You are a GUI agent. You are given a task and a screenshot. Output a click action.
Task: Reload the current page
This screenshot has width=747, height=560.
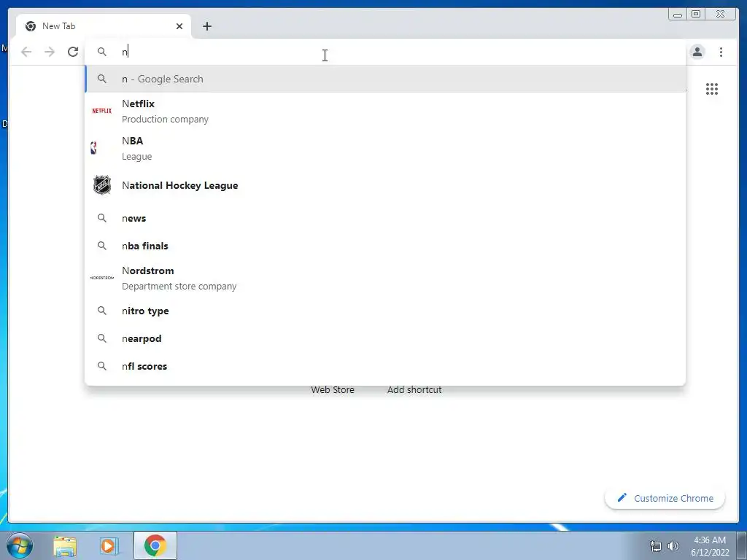[x=73, y=52]
